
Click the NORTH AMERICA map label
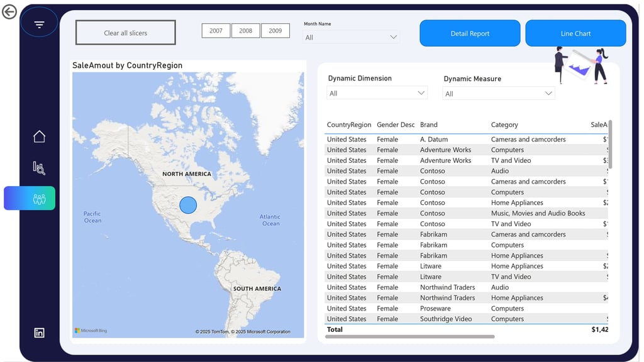pyautogui.click(x=187, y=174)
